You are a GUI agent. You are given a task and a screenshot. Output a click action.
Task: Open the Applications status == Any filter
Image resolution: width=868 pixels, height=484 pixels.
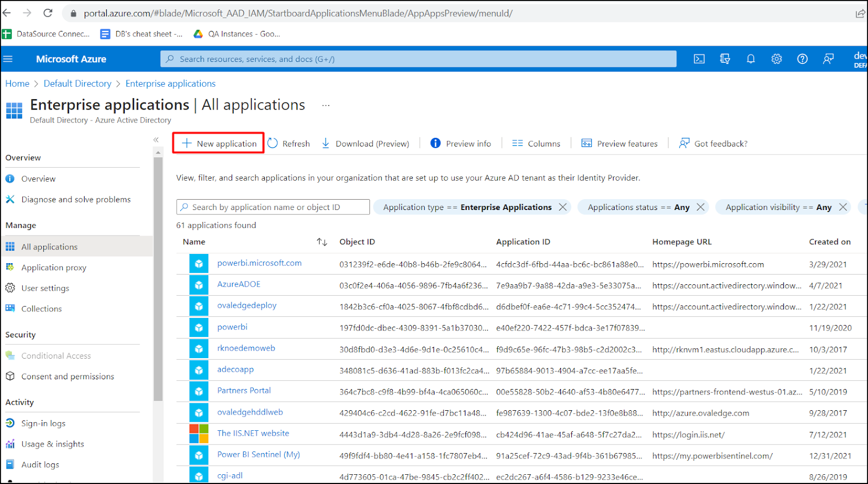[639, 207]
